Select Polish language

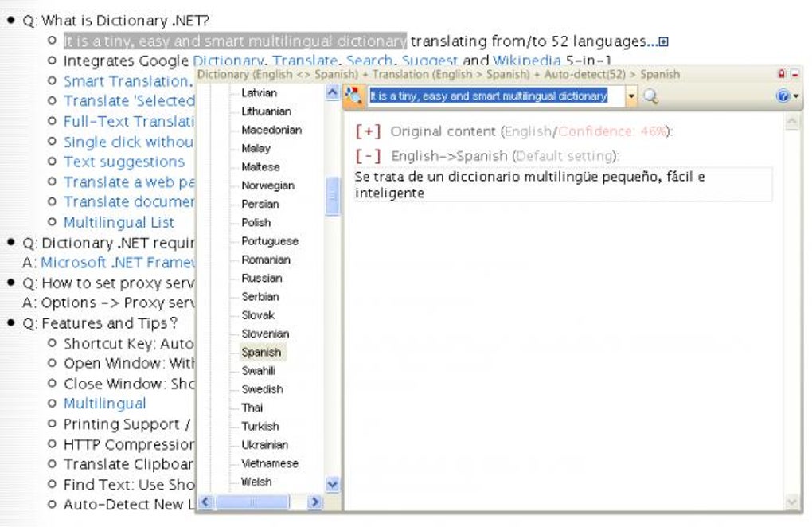click(x=256, y=223)
